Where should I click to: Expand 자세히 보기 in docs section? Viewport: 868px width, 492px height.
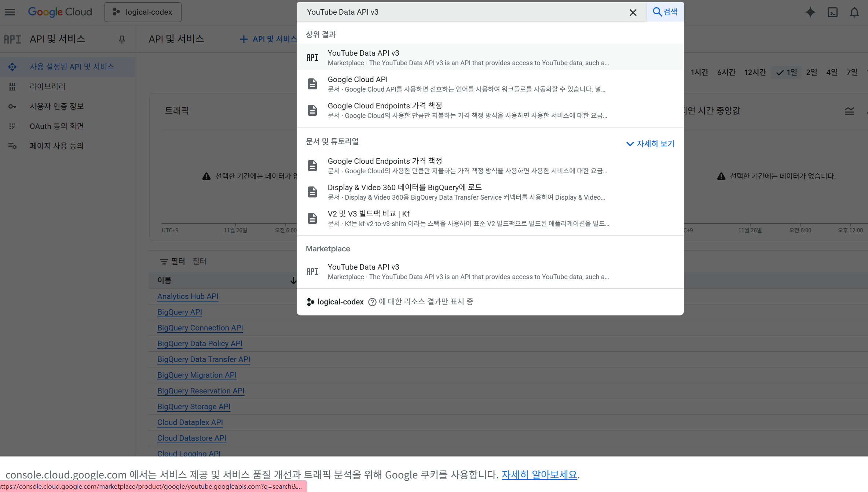point(650,144)
